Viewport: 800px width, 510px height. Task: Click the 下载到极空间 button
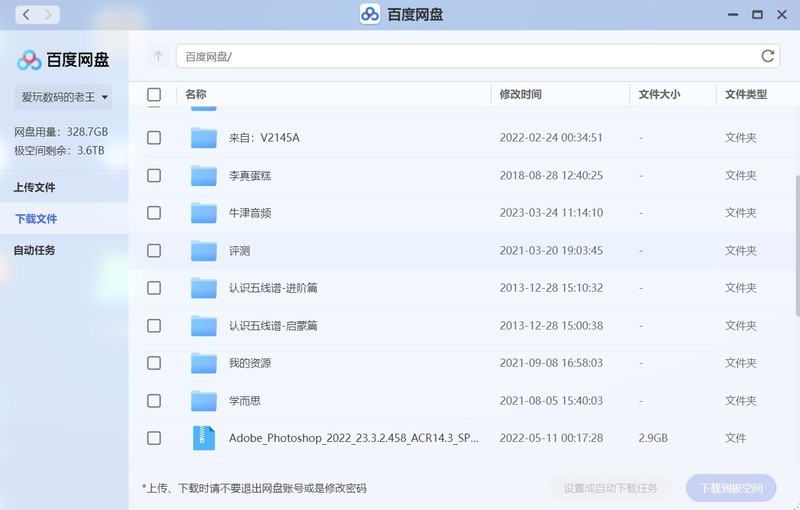pos(731,488)
